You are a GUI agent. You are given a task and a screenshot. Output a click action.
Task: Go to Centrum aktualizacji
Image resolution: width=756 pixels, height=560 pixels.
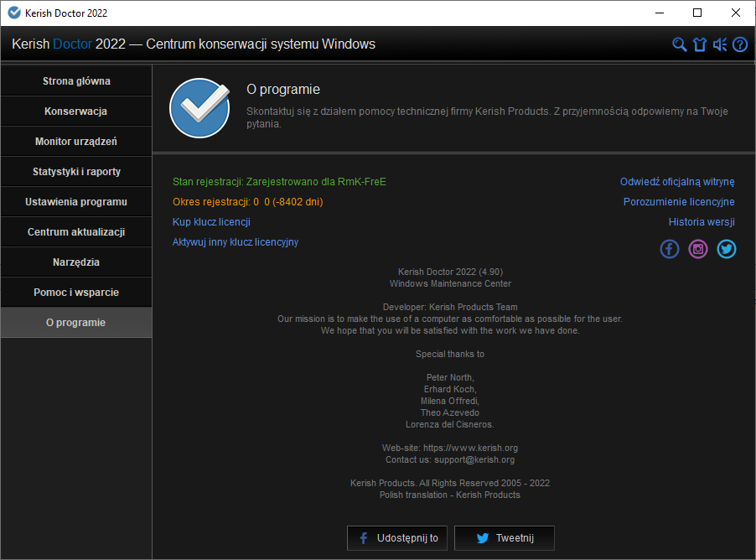[76, 232]
